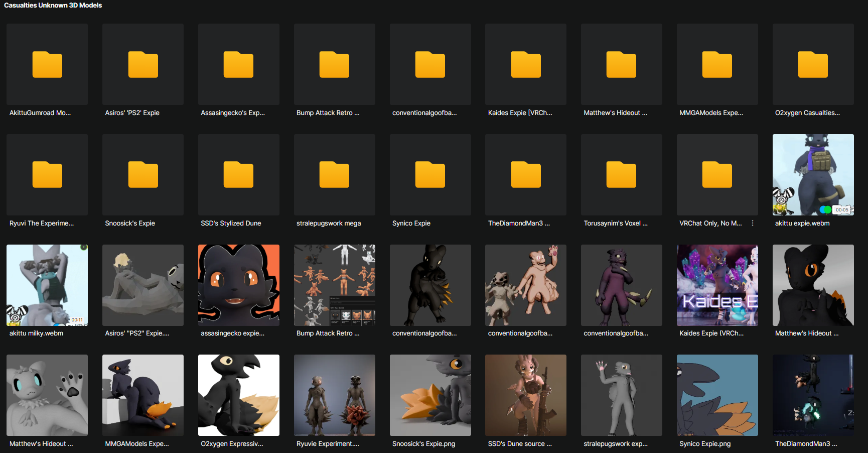Open the O2xygen Expressiv... image thumbnail
Screen dimensions: 868x453
click(x=239, y=395)
